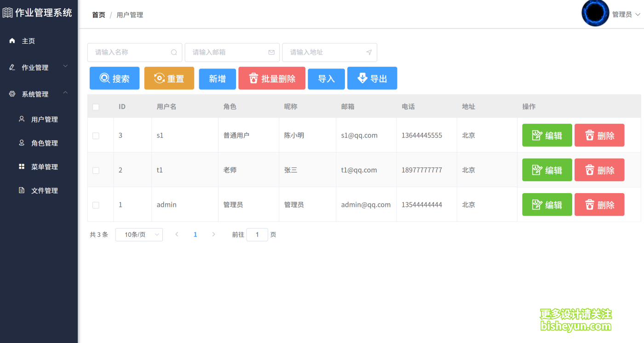The image size is (644, 343).
Task: Check the box for user admin
Action: coord(96,205)
